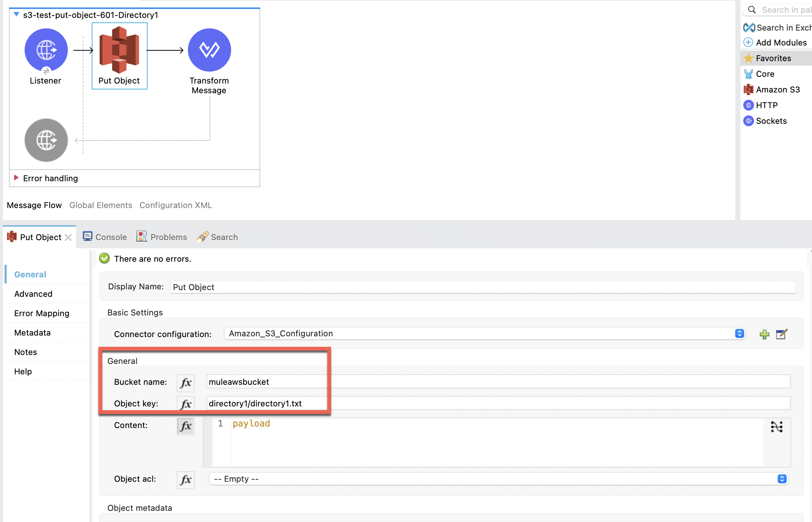Switch to Configuration XML tab
Image resolution: width=812 pixels, height=522 pixels.
(176, 205)
